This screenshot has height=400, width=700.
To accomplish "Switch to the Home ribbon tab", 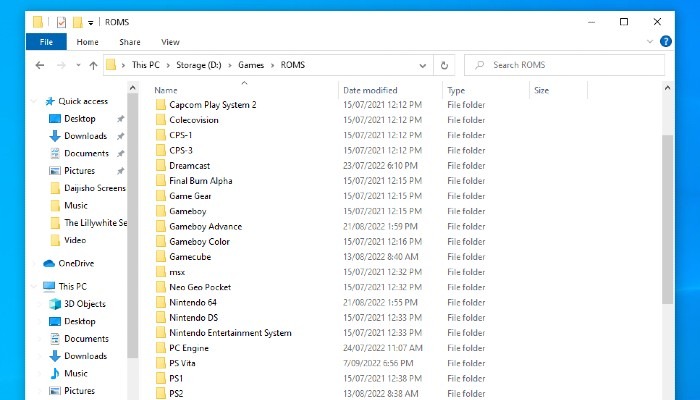I will point(88,42).
